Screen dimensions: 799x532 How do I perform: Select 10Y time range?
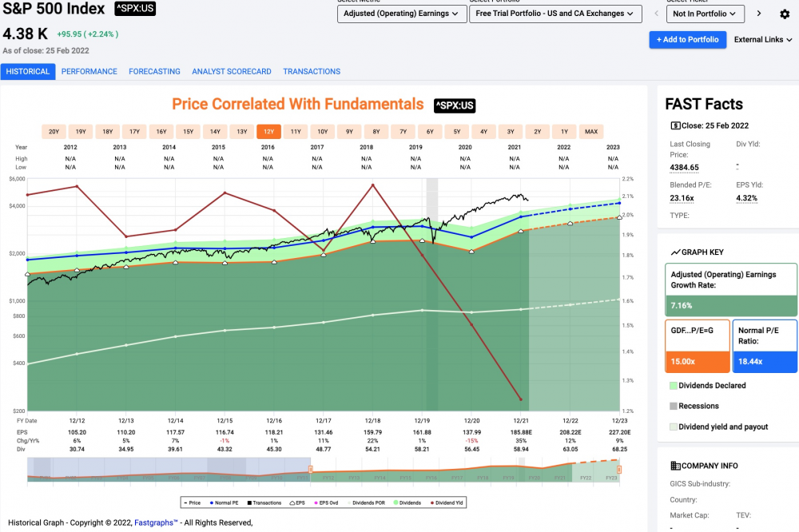pyautogui.click(x=323, y=132)
